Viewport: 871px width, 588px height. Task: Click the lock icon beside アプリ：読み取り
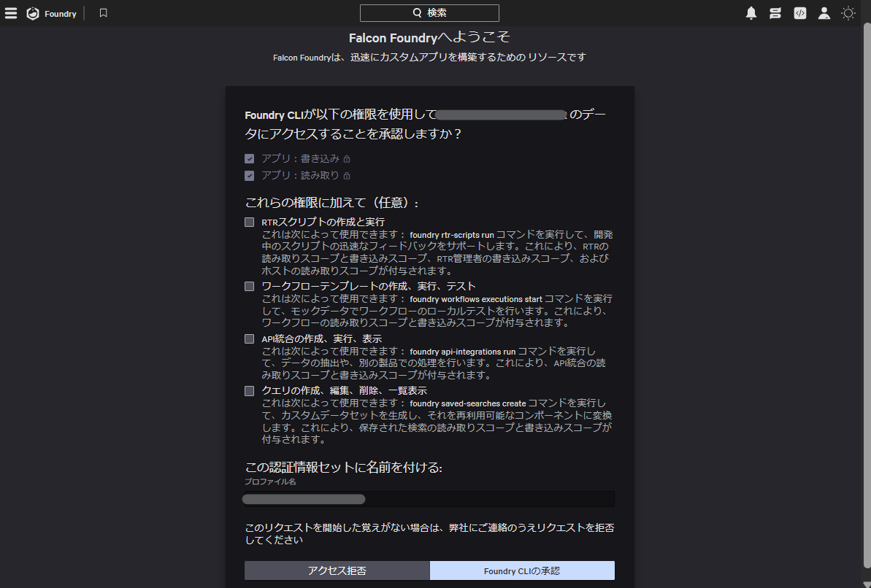point(348,175)
